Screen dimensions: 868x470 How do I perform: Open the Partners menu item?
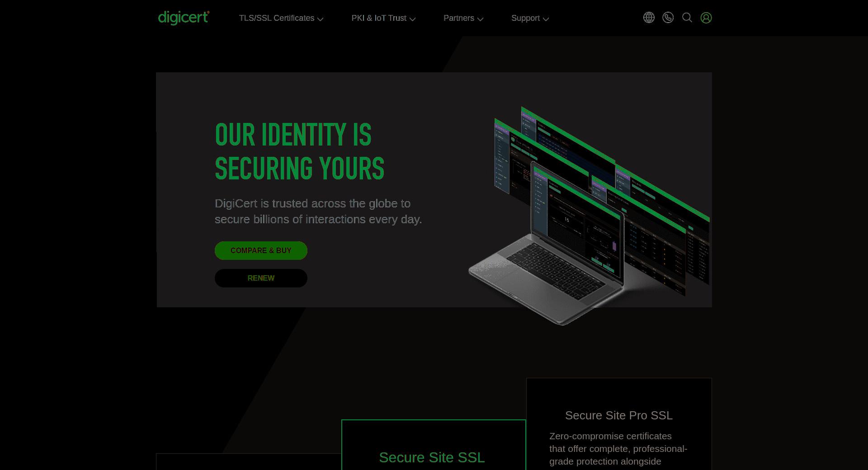[458, 18]
